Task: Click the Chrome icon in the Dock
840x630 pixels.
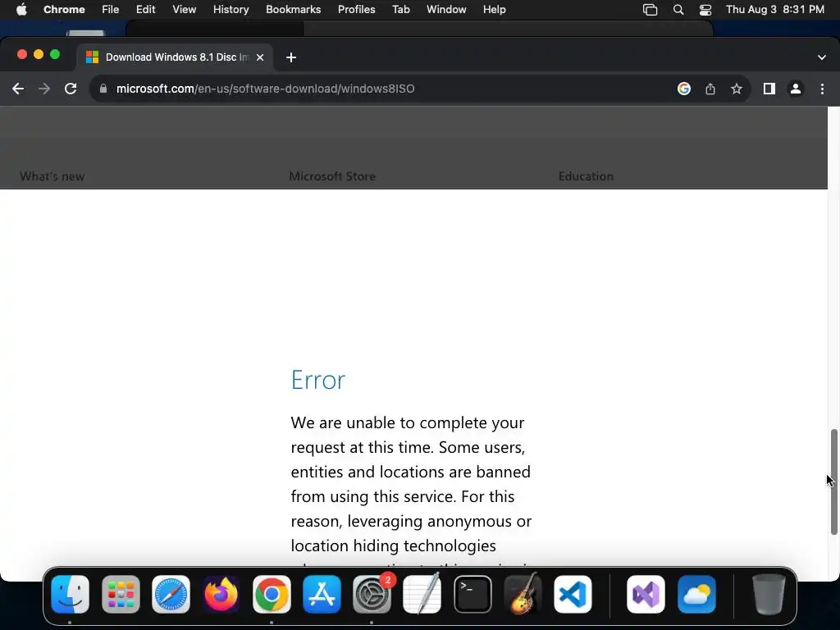Action: (272, 594)
